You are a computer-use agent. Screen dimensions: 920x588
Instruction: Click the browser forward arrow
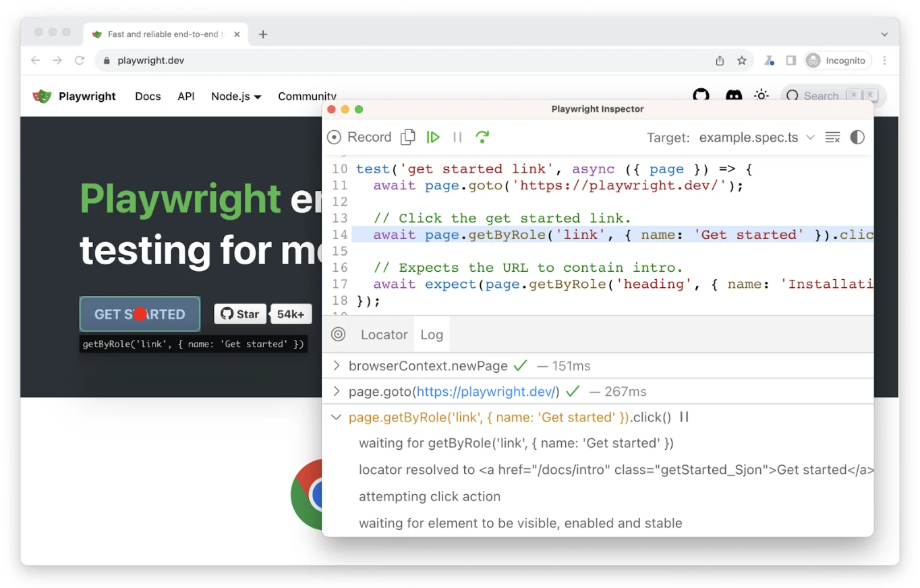[57, 61]
